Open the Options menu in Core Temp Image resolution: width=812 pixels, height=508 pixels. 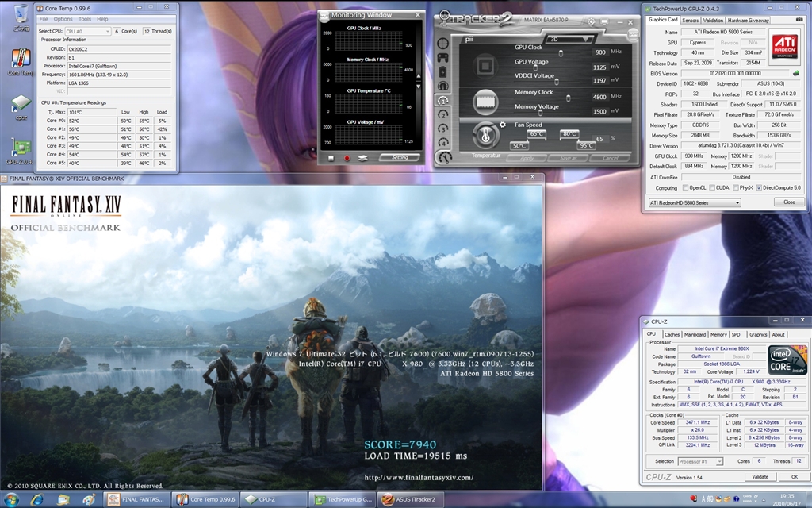pyautogui.click(x=63, y=18)
